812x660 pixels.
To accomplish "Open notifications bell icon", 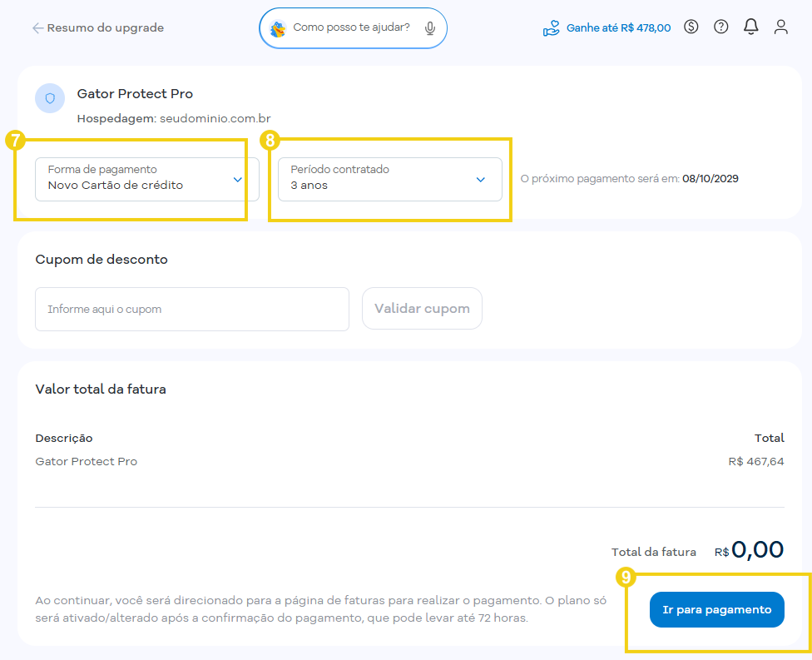I will click(751, 27).
